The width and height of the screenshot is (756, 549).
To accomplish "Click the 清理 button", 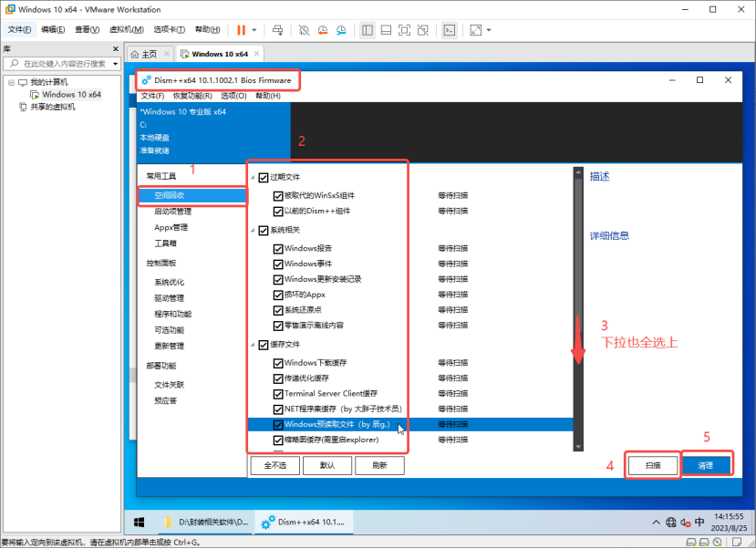I will [x=706, y=466].
